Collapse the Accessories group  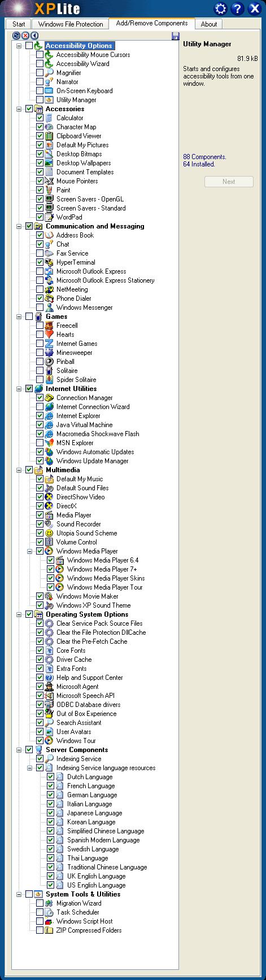19,109
